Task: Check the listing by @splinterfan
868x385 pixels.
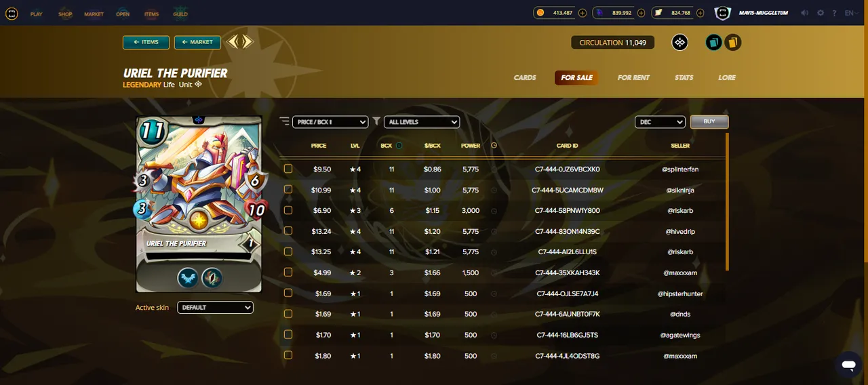Action: 288,169
